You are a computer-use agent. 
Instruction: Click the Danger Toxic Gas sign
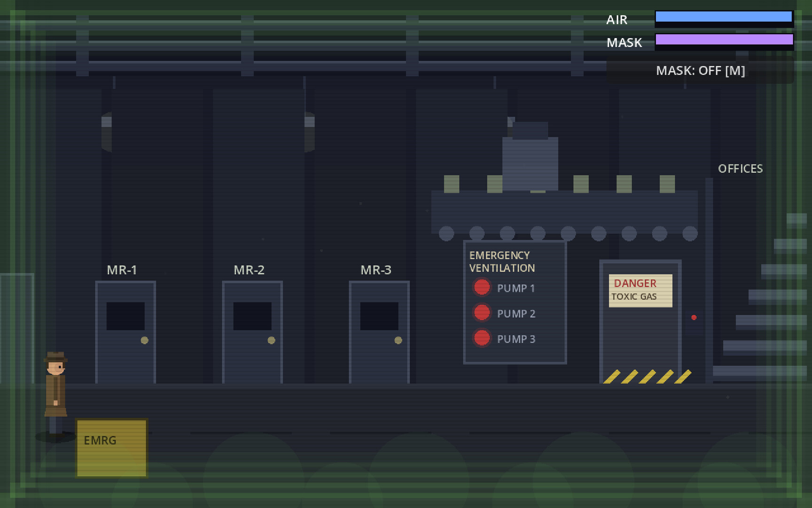point(640,291)
